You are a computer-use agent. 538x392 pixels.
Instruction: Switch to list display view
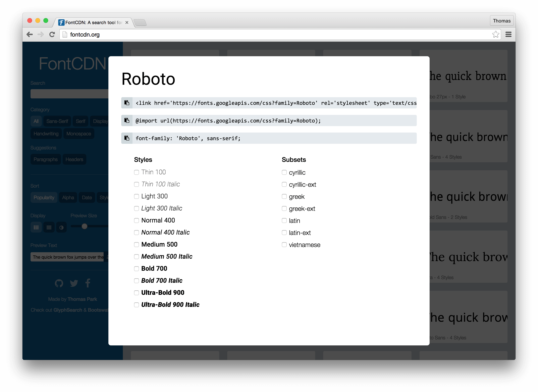tap(49, 227)
